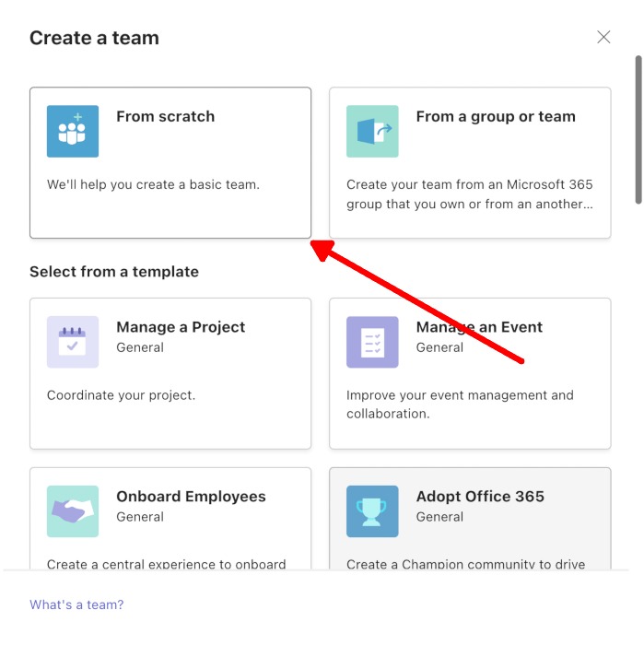Click "Create a Champion community to drive" text
The width and height of the screenshot is (644, 645).
(465, 564)
